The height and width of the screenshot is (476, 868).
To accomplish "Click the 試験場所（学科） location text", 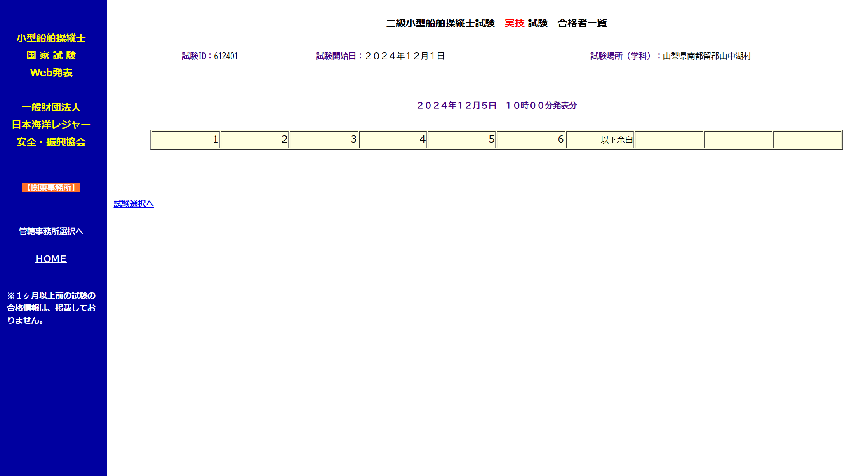I will pos(671,56).
